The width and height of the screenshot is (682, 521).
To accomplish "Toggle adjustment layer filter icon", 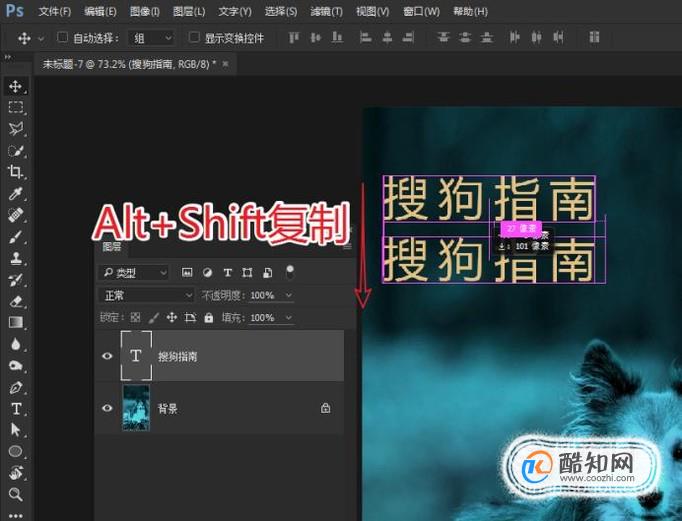I will coord(207,273).
